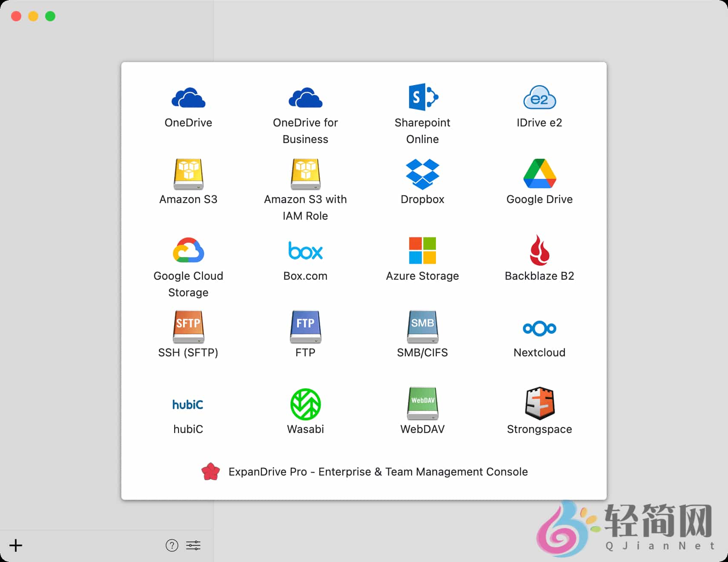728x562 pixels.
Task: Pick the Sharepoint Online icon
Action: pyautogui.click(x=423, y=97)
